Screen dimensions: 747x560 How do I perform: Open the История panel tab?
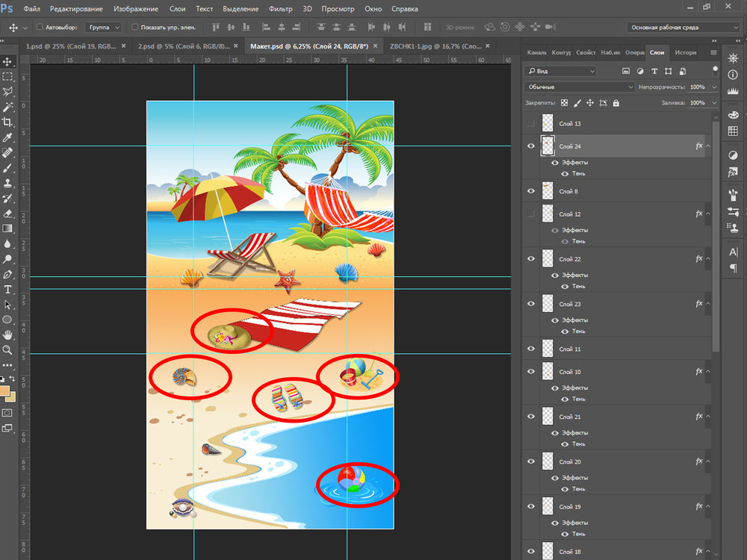685,53
